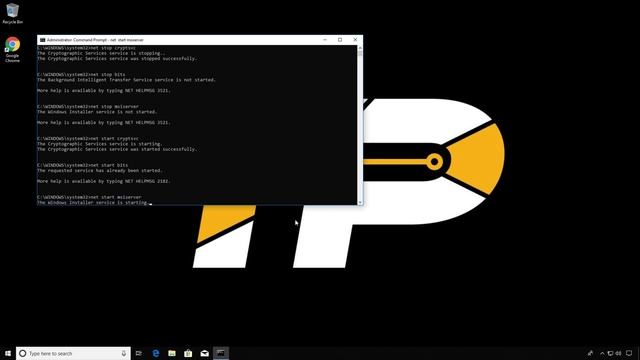Viewport: 640px width, 360px height.
Task: Open the People icon in system tray
Action: 590,353
